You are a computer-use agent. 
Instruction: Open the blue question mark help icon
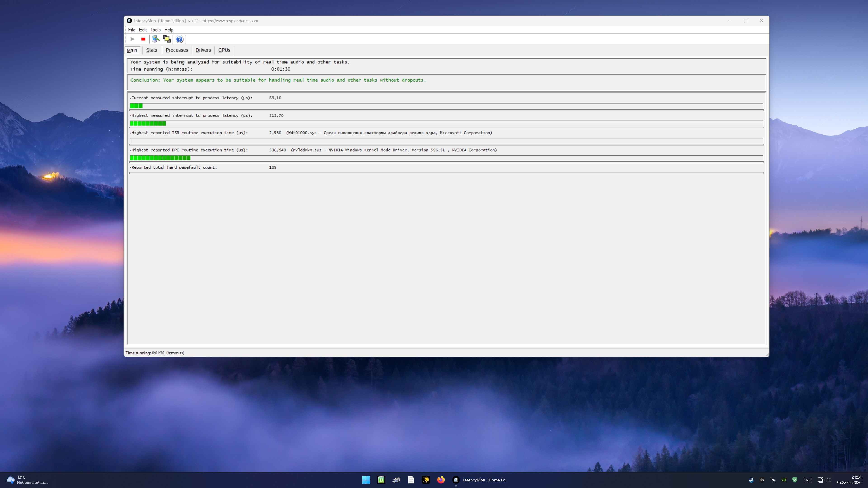180,39
